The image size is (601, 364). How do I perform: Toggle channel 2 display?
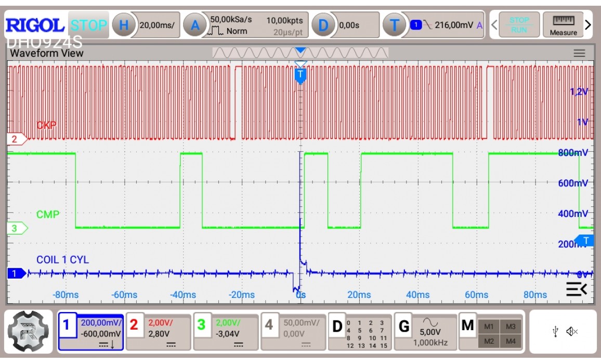pos(158,331)
